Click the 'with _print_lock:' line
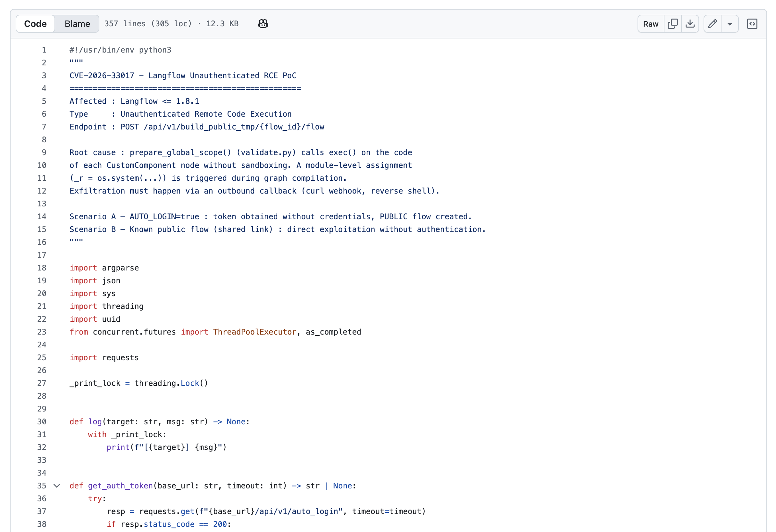The height and width of the screenshot is (532, 776). [127, 435]
